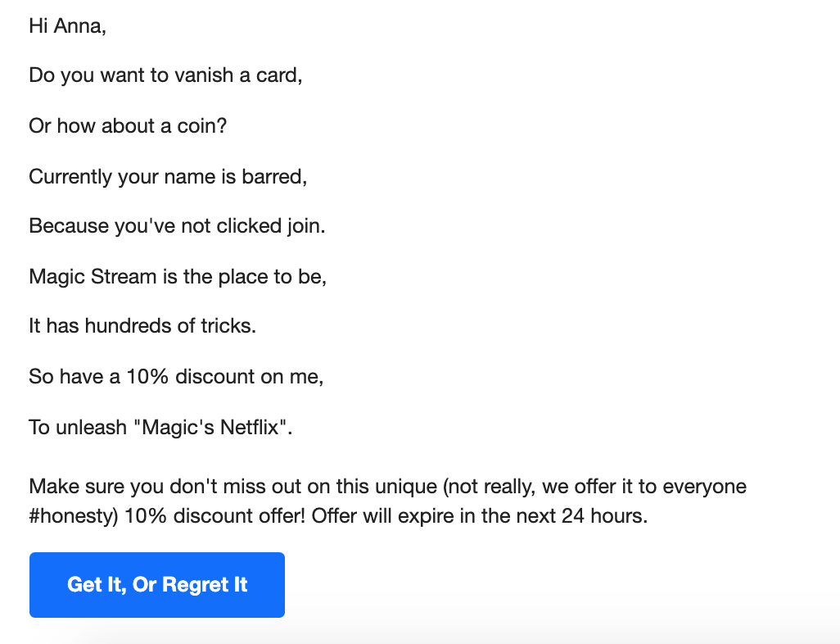Click the line It has hundreds of tricks
This screenshot has height=644, width=840.
pos(142,325)
